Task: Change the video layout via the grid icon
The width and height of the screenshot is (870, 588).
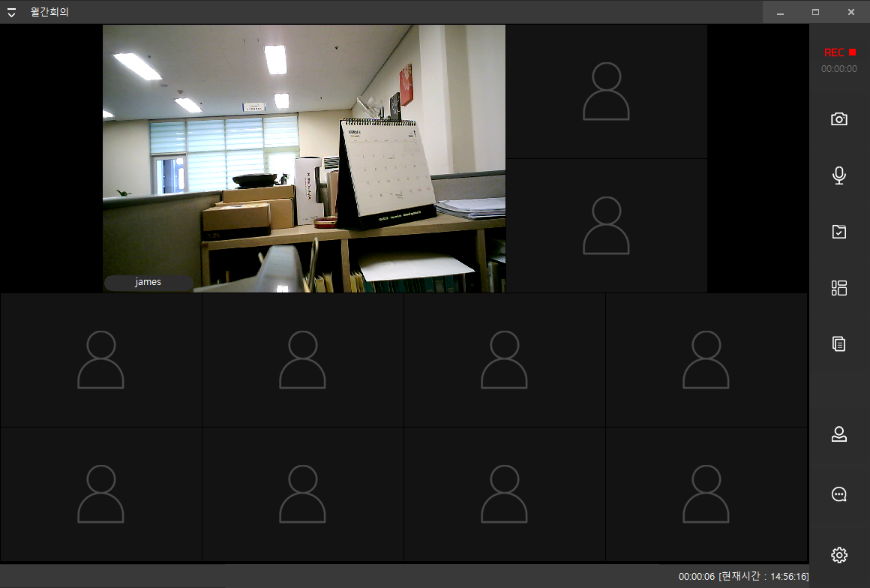Action: pos(839,288)
